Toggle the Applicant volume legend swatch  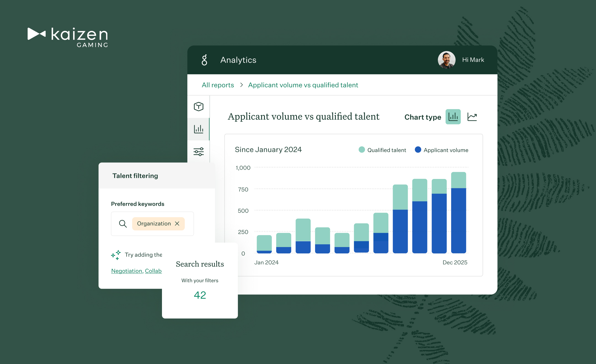[418, 150]
